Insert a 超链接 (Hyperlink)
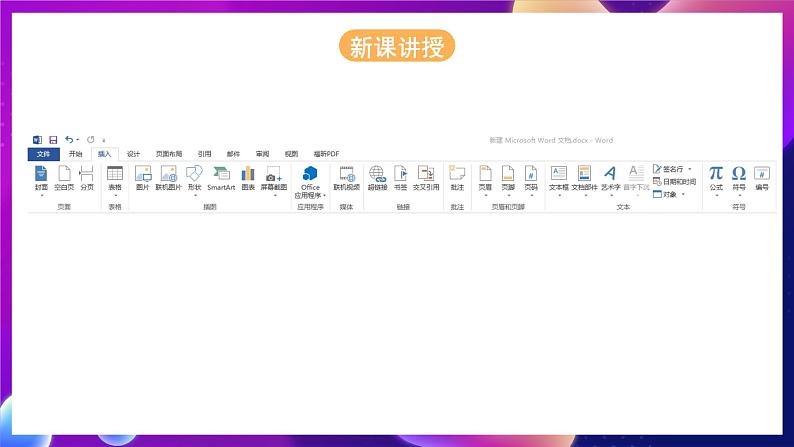This screenshot has height=447, width=794. [377, 178]
